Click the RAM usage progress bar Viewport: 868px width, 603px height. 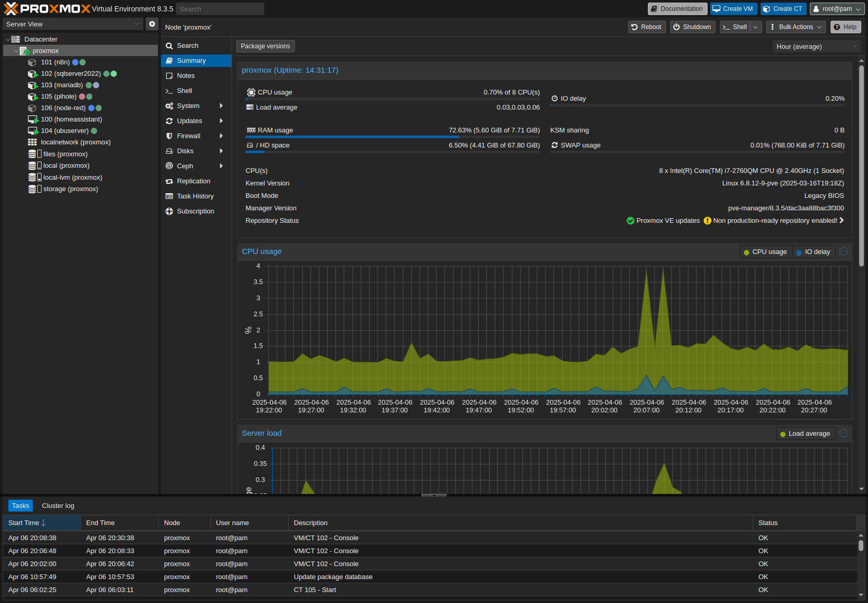(x=353, y=137)
